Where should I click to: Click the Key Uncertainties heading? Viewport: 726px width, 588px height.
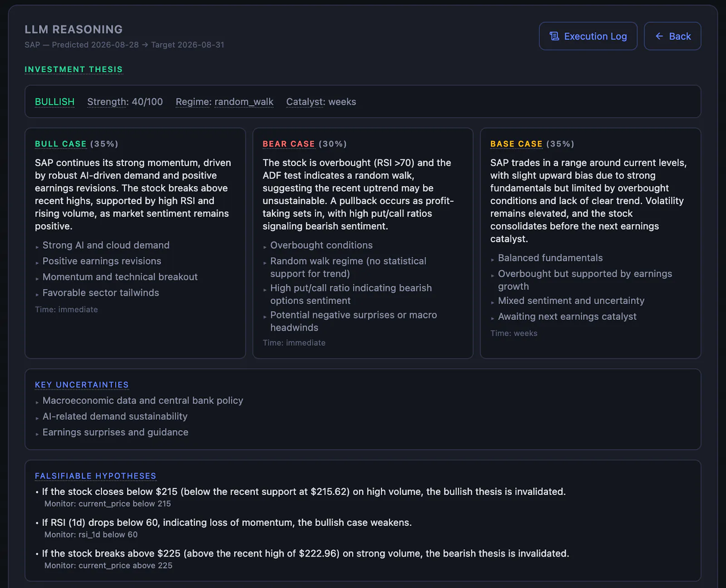[x=82, y=385]
